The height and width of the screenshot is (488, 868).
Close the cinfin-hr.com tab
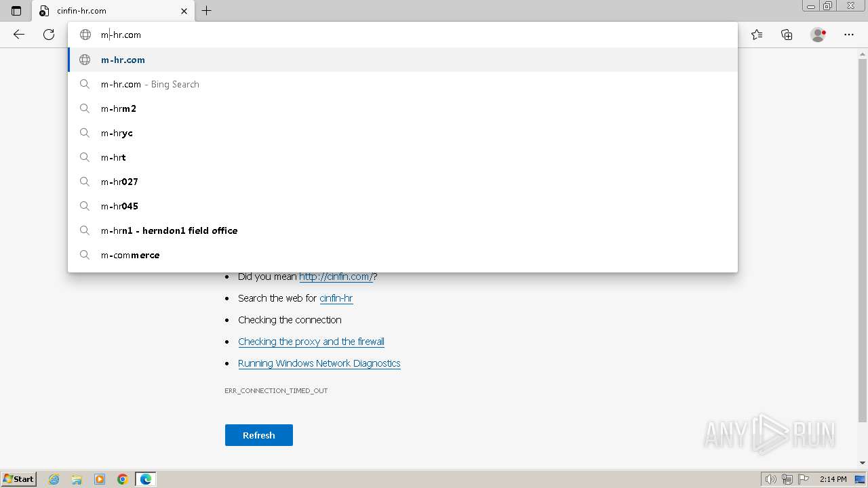click(184, 11)
